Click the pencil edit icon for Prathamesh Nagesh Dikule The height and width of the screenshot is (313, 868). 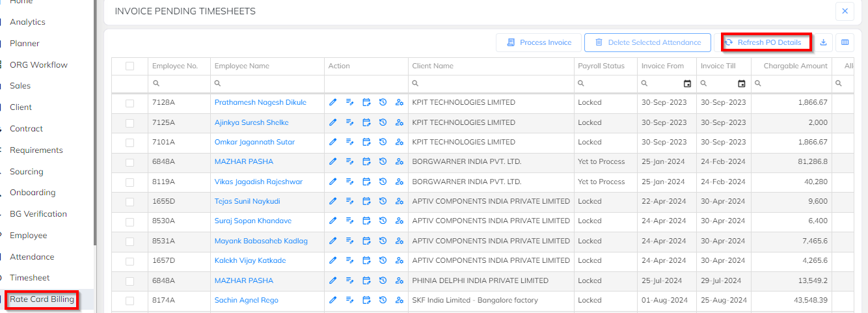point(333,103)
